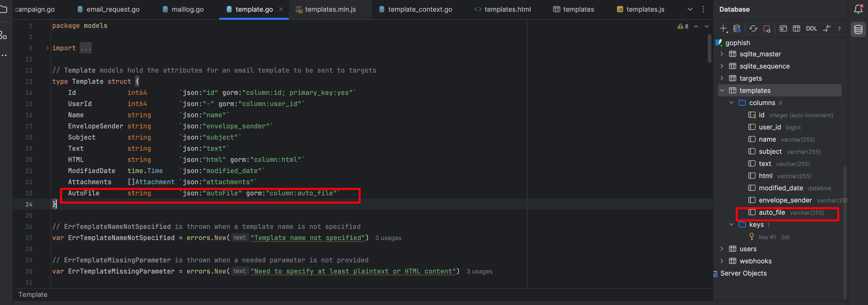Expand the folded import block
This screenshot has height=305, width=868.
click(47, 48)
